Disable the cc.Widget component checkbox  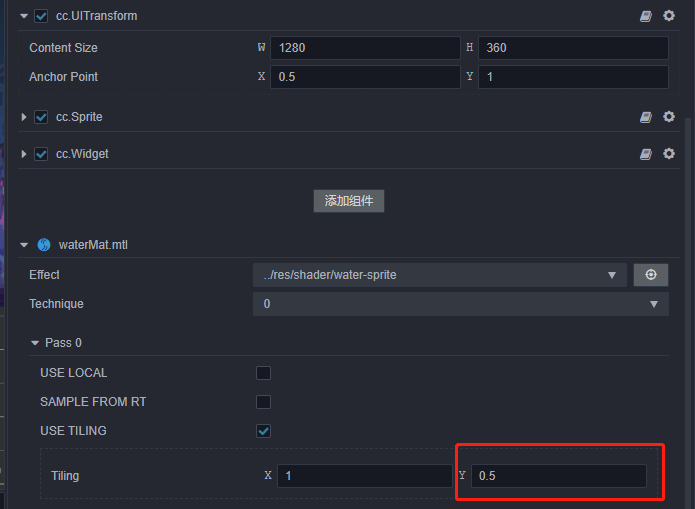coord(41,154)
